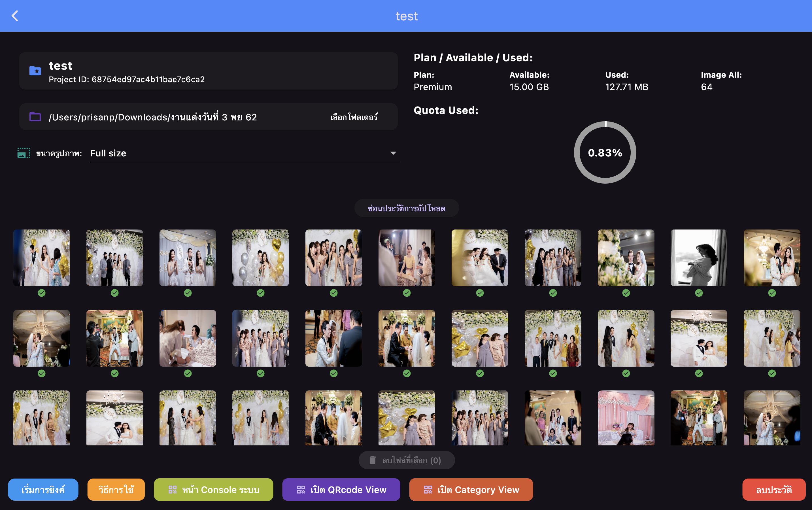Click the QR icon on หน้า Console ระบบ

172,489
